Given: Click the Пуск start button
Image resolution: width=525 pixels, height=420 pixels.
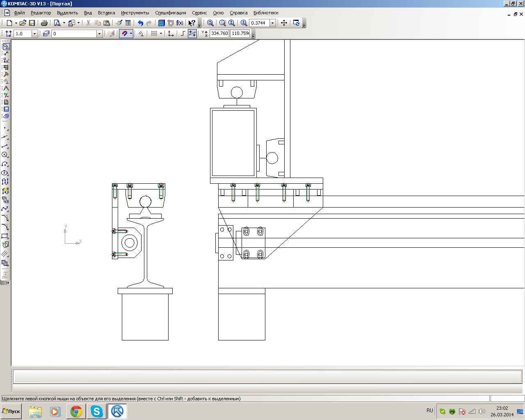Looking at the screenshot, I should [x=11, y=411].
